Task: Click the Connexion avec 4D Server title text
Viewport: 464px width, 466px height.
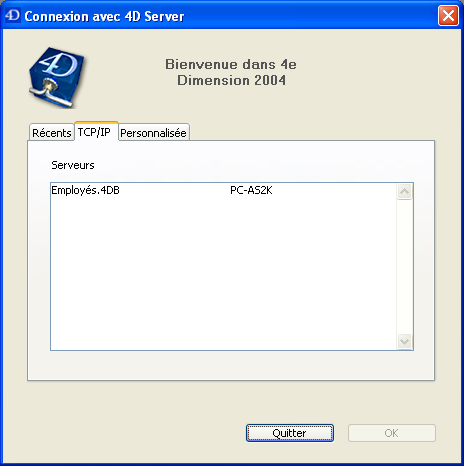Action: click(104, 16)
